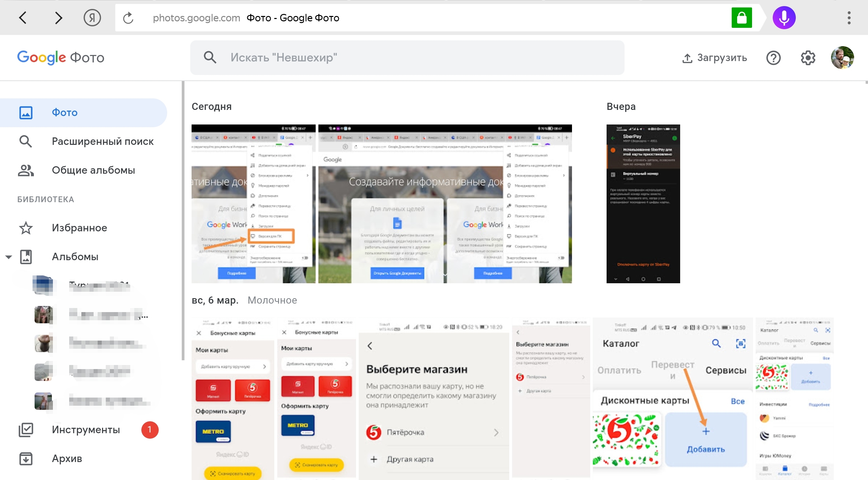The height and width of the screenshot is (480, 868).
Task: Open yesterday's dark SberPay screenshot
Action: coord(643,204)
